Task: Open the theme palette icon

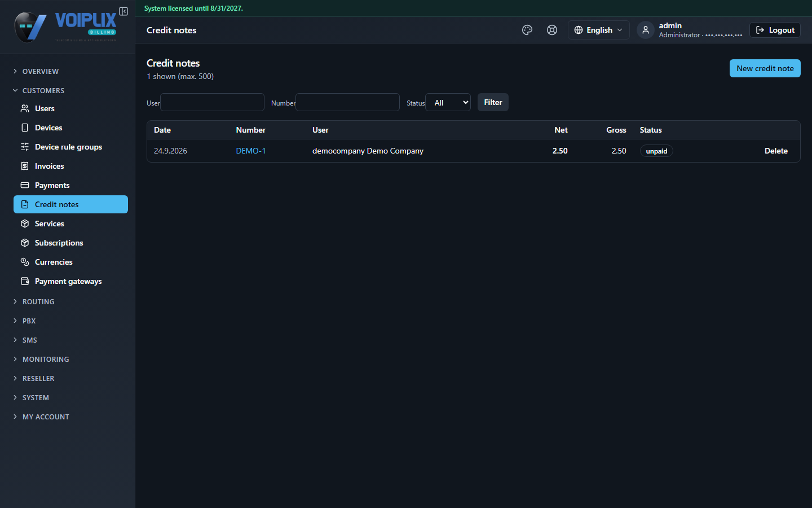Action: click(527, 30)
